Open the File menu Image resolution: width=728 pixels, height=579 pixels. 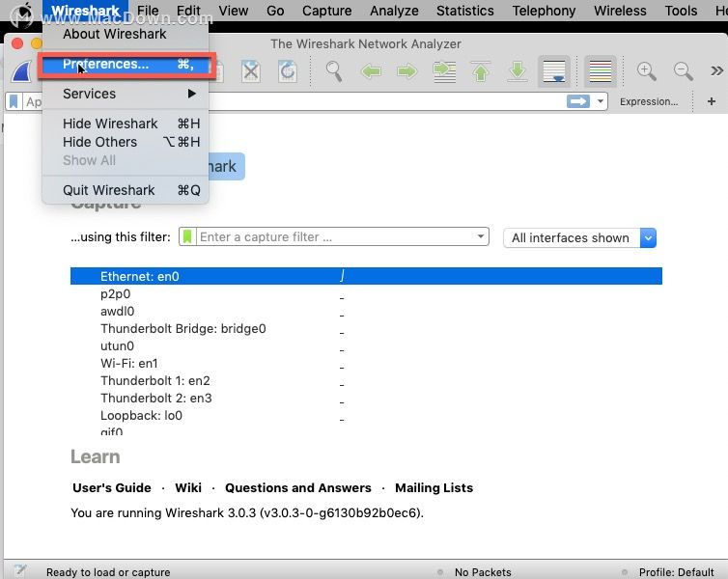(148, 11)
